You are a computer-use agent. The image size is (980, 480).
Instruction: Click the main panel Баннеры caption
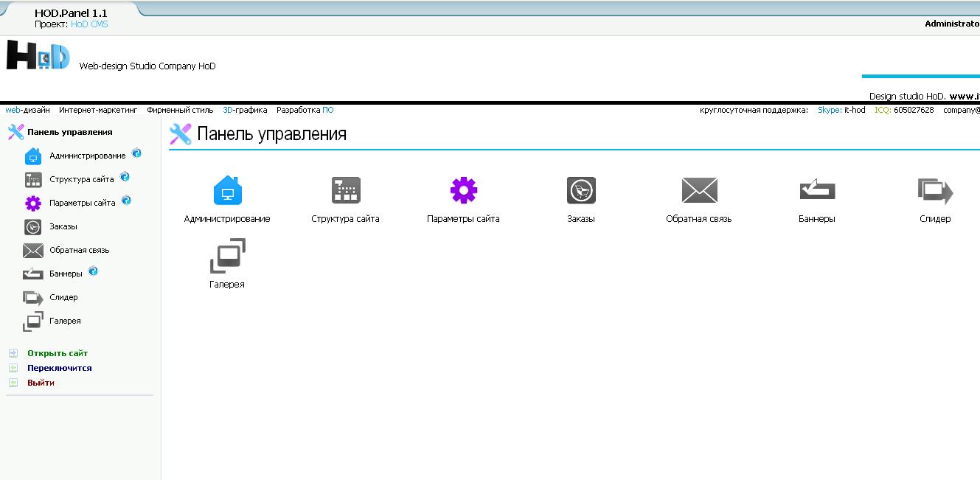tap(817, 219)
